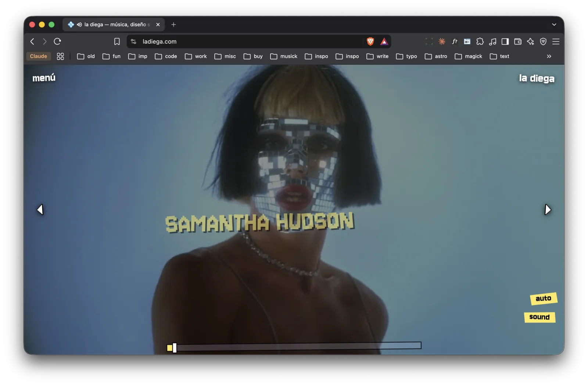Expand the write bookmarks folder
This screenshot has height=386, width=588.
coord(377,56)
